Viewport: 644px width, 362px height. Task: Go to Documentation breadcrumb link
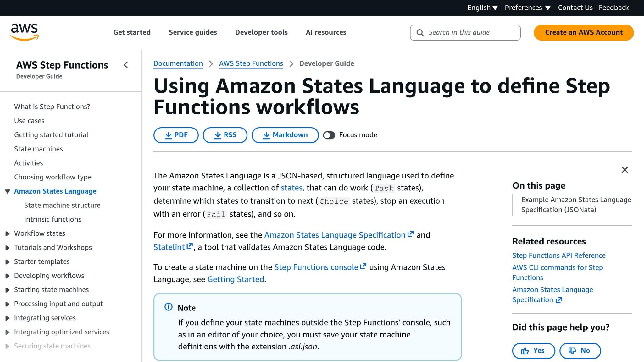coord(178,63)
